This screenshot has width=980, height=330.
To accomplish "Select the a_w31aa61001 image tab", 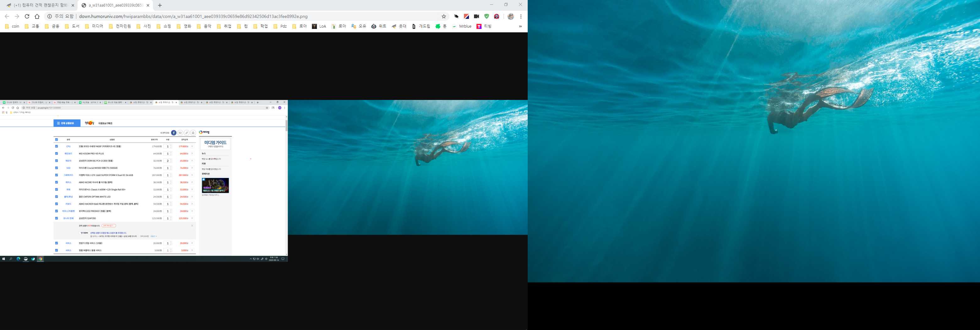I will coord(115,5).
